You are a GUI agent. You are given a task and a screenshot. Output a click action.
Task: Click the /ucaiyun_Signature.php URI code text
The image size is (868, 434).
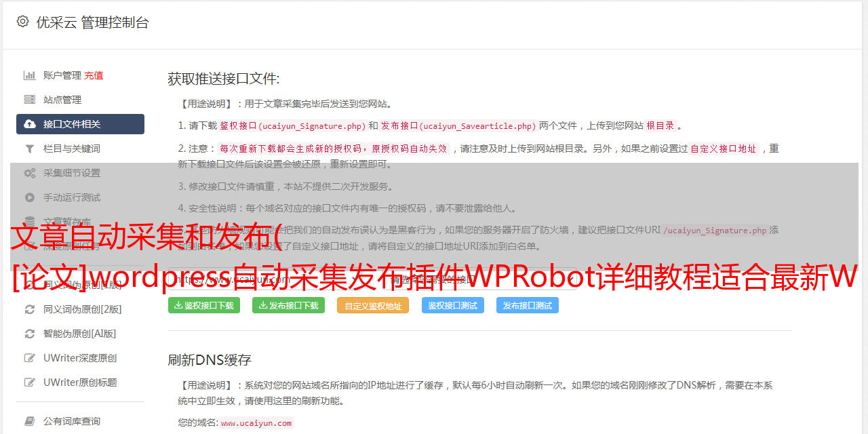pyautogui.click(x=715, y=230)
